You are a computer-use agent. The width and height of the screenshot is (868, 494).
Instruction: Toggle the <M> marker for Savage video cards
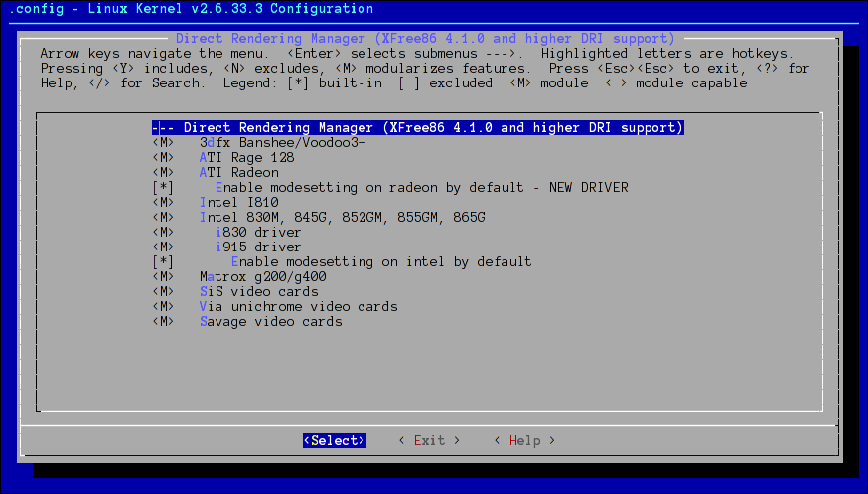coord(163,322)
